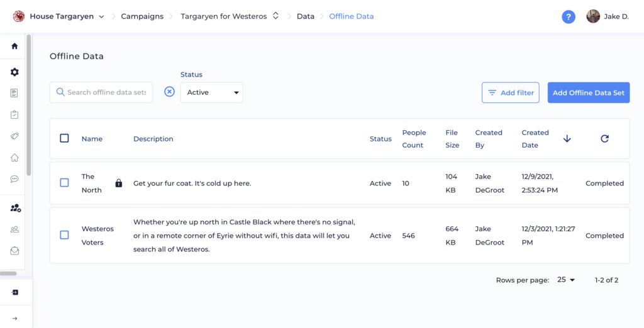Click the sidebar horizontal scrollbar
The image size is (644, 328).
click(8, 273)
